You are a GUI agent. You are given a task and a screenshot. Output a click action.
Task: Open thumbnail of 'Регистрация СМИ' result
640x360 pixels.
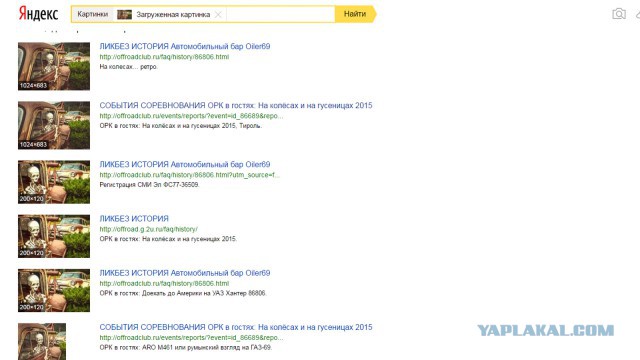(x=54, y=182)
